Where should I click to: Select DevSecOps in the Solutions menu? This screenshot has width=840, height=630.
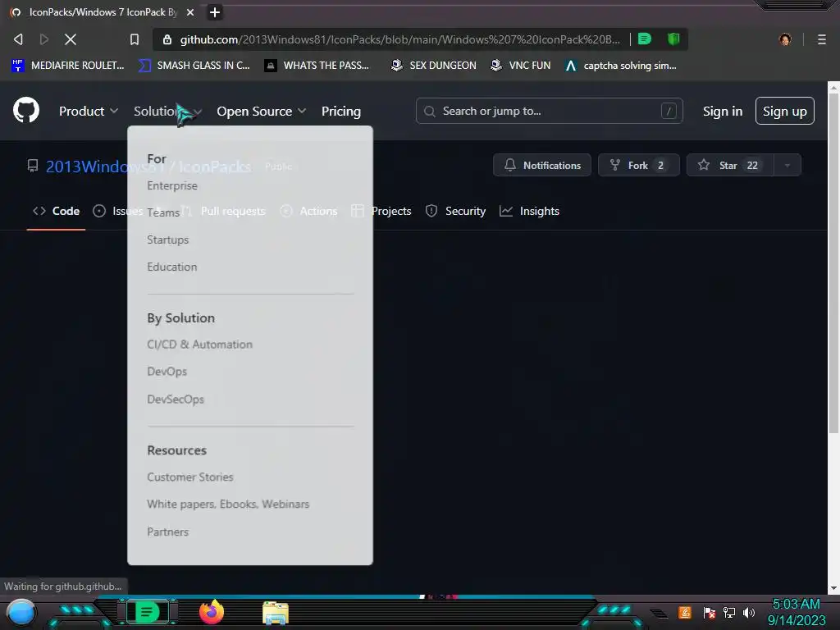[x=176, y=399]
